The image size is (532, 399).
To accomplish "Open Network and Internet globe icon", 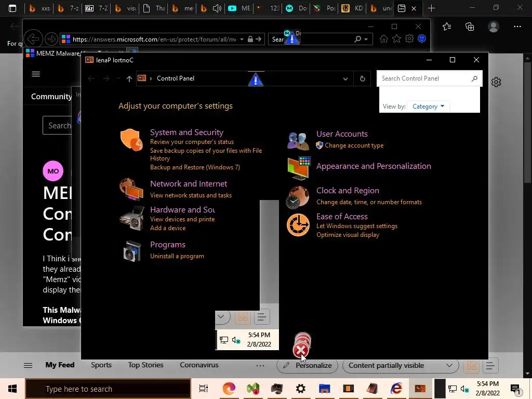I will [x=131, y=189].
